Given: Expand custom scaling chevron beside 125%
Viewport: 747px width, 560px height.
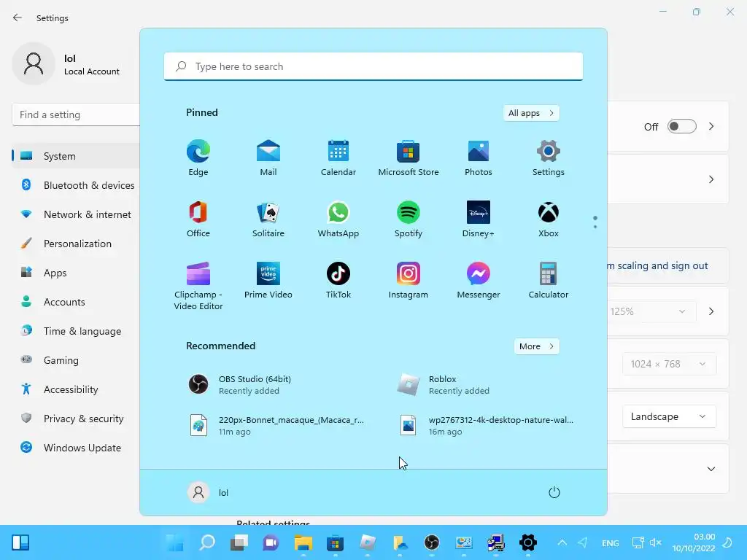Looking at the screenshot, I should click(x=711, y=311).
